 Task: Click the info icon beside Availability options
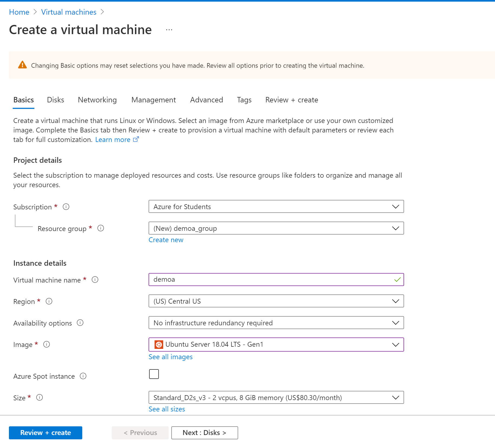[80, 323]
